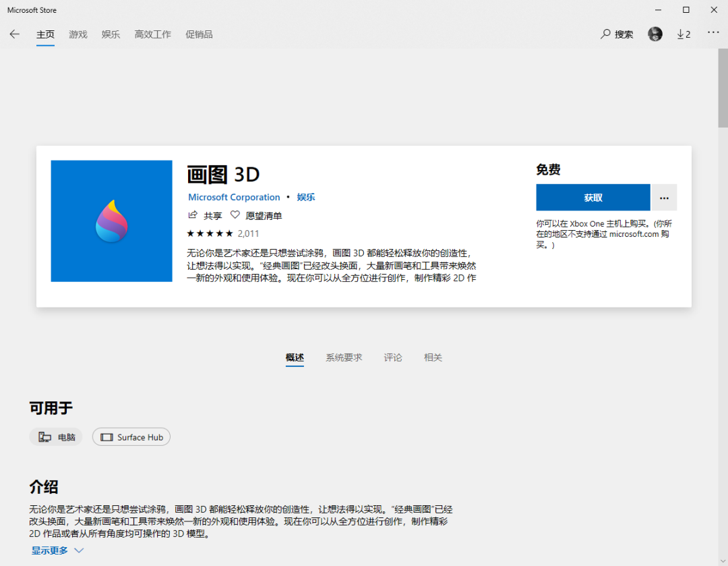The height and width of the screenshot is (566, 728).
Task: Click the Surface Hub device chip
Action: tap(131, 437)
